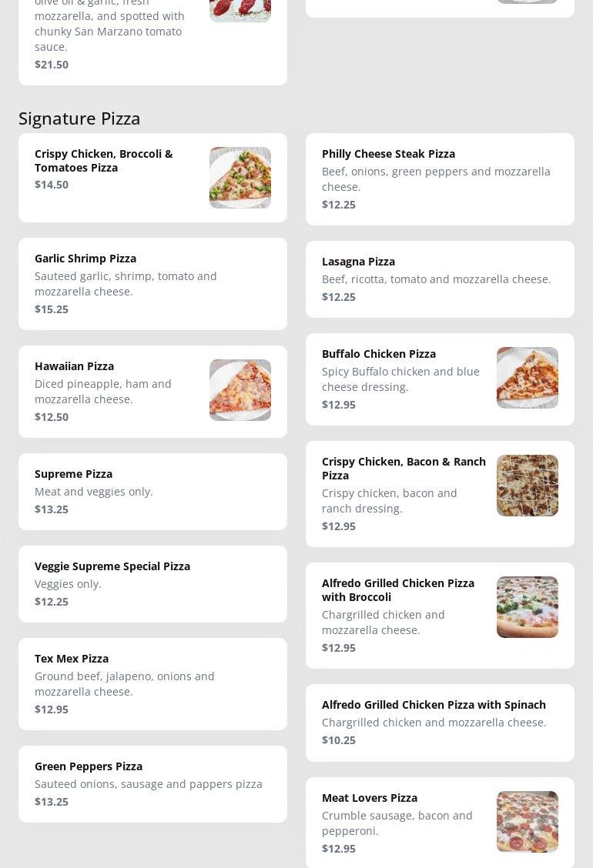This screenshot has width=593, height=868.
Task: Open the Lasagna Pizza menu item
Action: (358, 262)
